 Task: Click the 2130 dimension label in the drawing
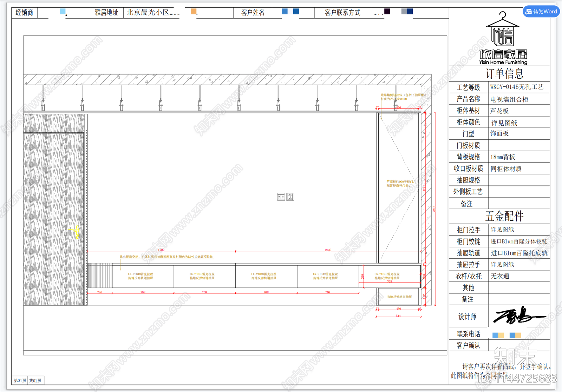(328, 250)
